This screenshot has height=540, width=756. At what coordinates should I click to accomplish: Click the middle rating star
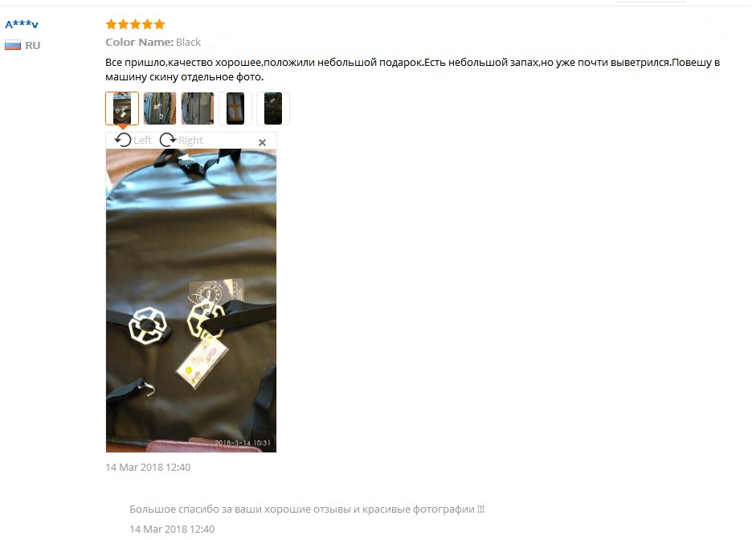(x=136, y=24)
